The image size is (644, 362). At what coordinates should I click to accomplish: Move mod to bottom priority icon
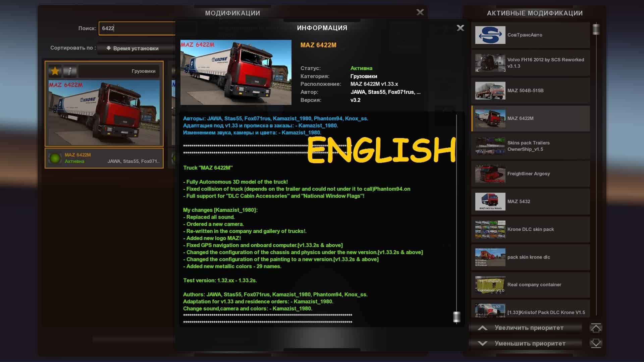(x=596, y=344)
